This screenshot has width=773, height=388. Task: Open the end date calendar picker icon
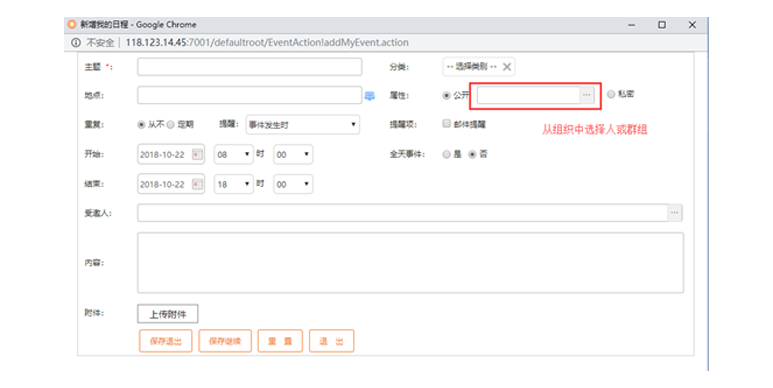[197, 184]
